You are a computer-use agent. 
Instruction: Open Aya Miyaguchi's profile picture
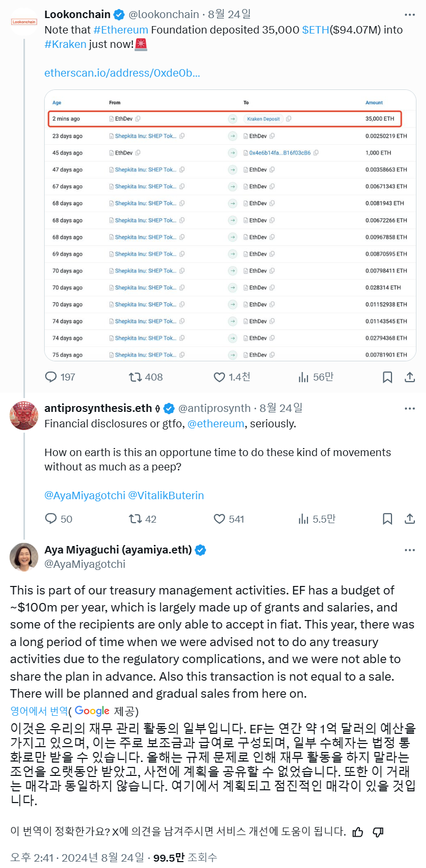(x=24, y=557)
